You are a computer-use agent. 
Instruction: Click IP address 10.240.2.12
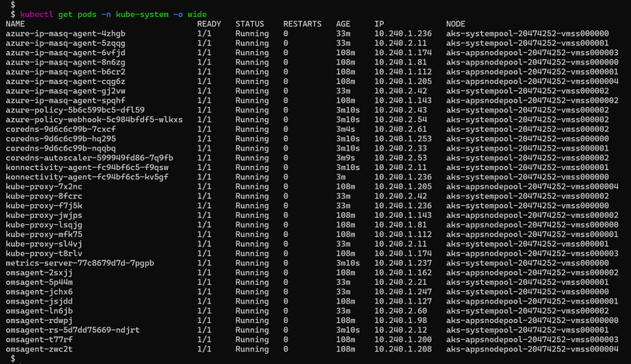400,330
